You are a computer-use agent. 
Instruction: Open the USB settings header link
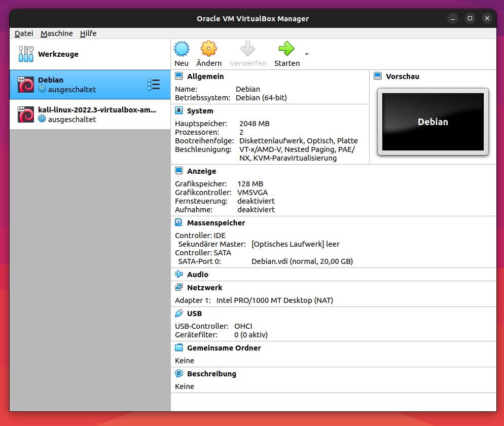[195, 314]
